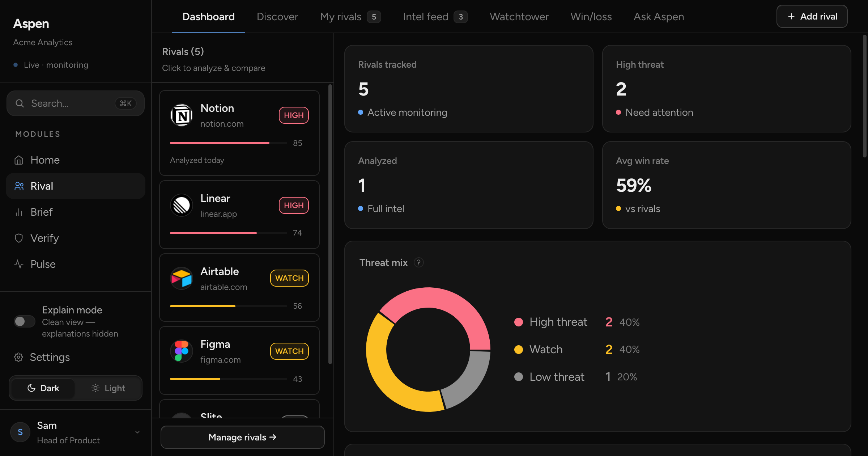This screenshot has height=456, width=868.
Task: Click Airtable's threat score bar
Action: 229,306
